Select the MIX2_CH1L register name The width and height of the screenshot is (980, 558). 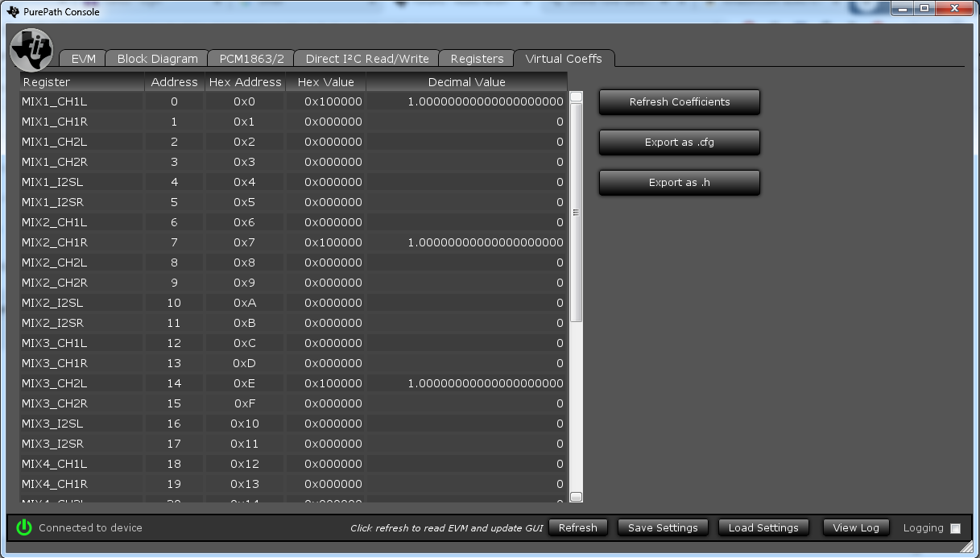[x=55, y=222]
